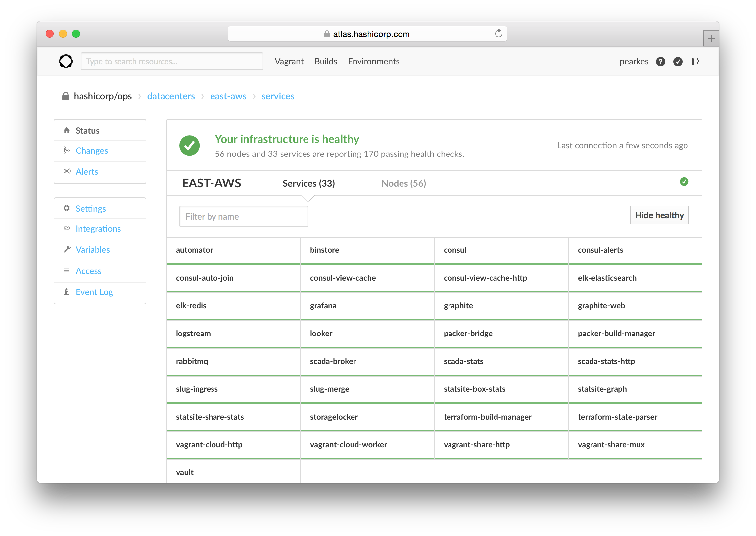The width and height of the screenshot is (756, 536).
Task: Go to datacenters breadcrumb
Action: point(171,96)
